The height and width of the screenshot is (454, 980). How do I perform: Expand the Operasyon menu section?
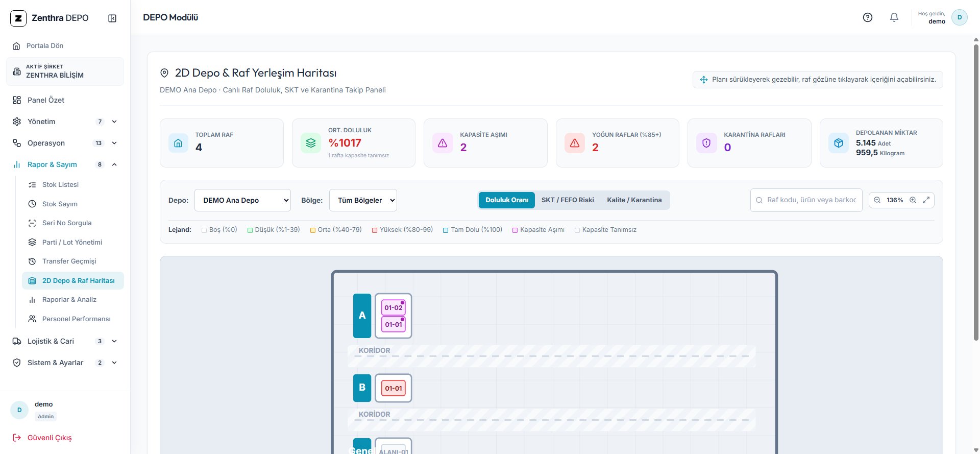65,143
